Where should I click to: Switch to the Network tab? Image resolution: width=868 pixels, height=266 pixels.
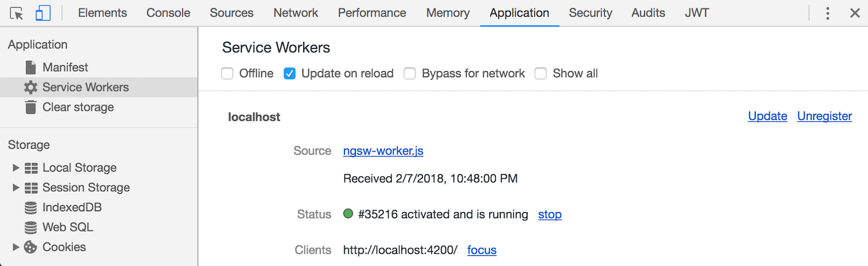(x=296, y=13)
